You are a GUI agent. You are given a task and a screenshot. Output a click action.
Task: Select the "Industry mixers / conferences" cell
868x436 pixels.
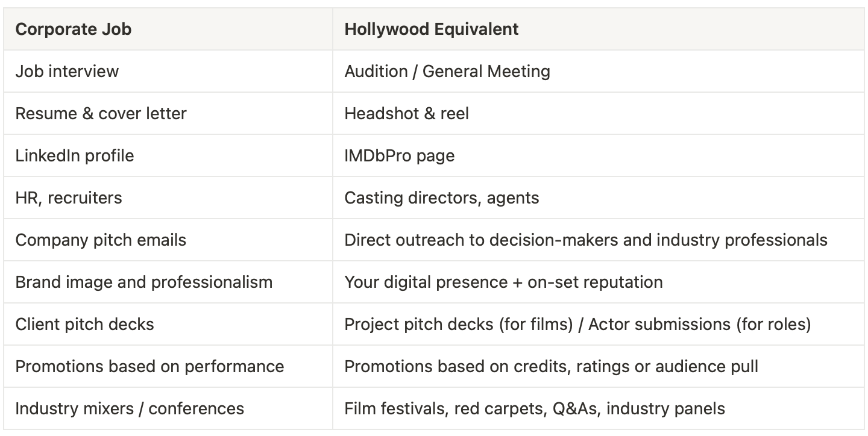[130, 408]
